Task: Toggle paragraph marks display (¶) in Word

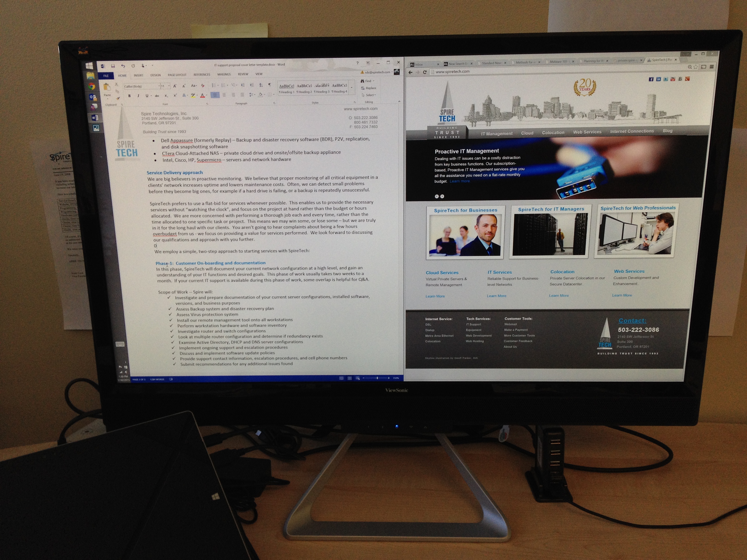Action: coord(270,85)
